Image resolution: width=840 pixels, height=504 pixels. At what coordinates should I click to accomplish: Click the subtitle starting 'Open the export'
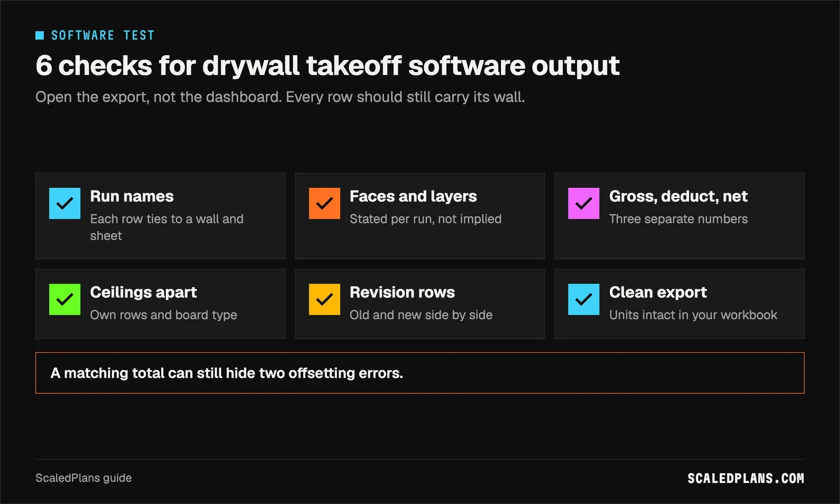tap(280, 97)
